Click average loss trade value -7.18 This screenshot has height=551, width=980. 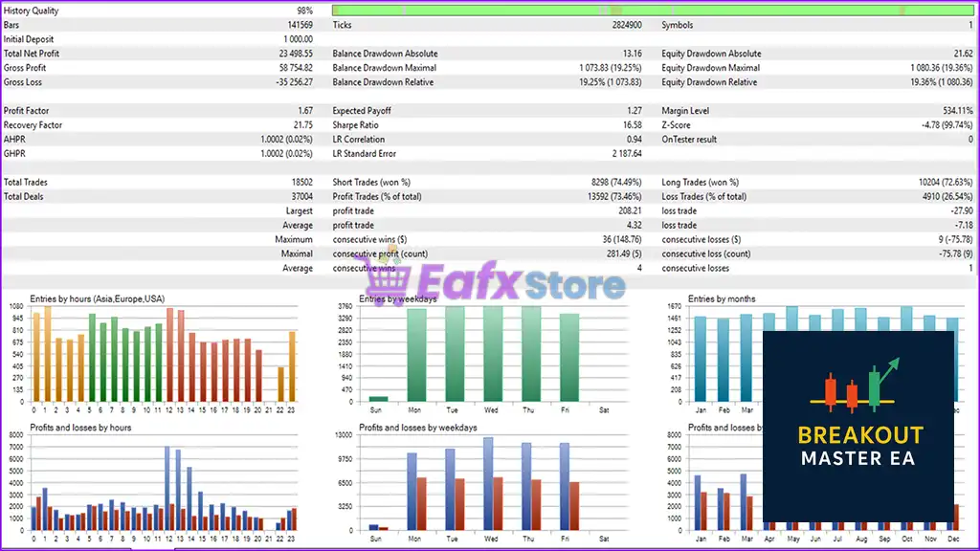coord(964,226)
